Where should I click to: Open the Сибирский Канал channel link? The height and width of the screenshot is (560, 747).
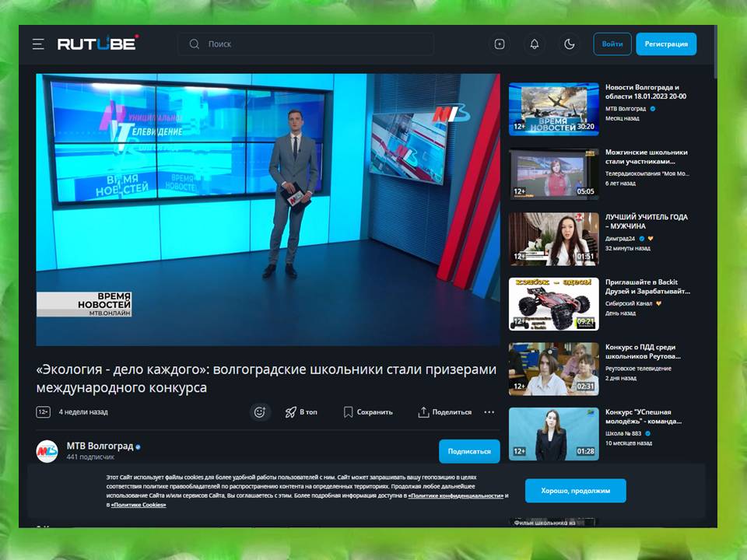coord(629,303)
